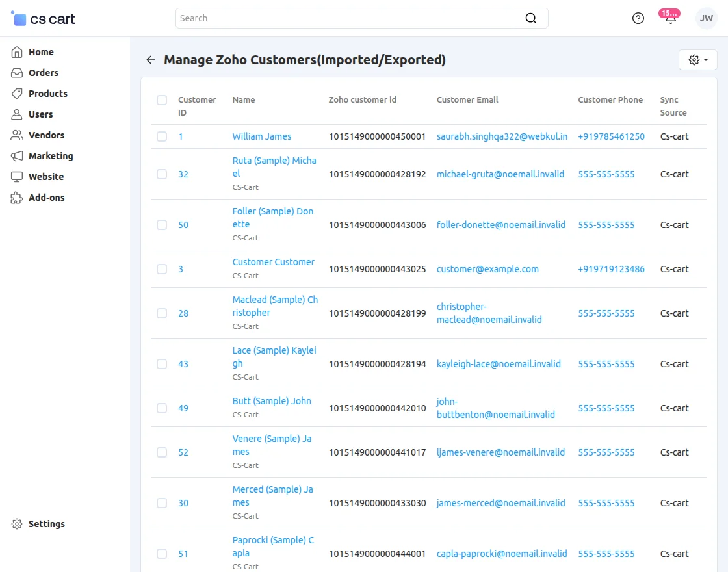
Task: Open the notifications bell
Action: [670, 18]
